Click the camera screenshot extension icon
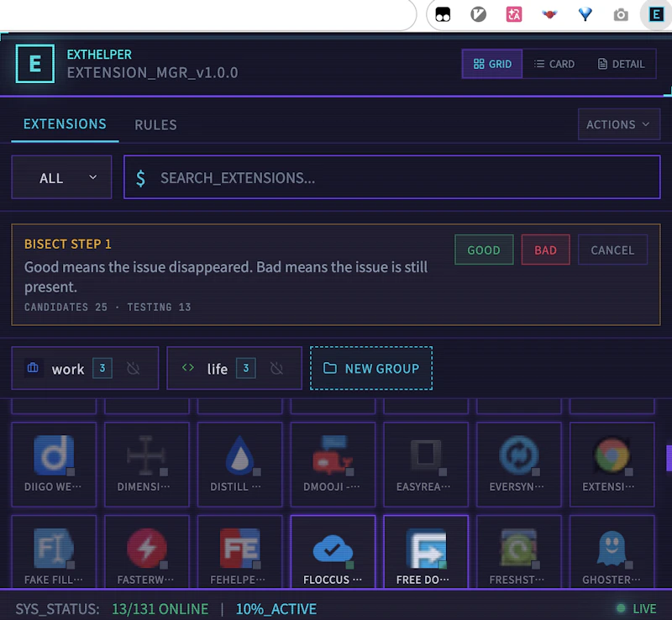 (621, 15)
